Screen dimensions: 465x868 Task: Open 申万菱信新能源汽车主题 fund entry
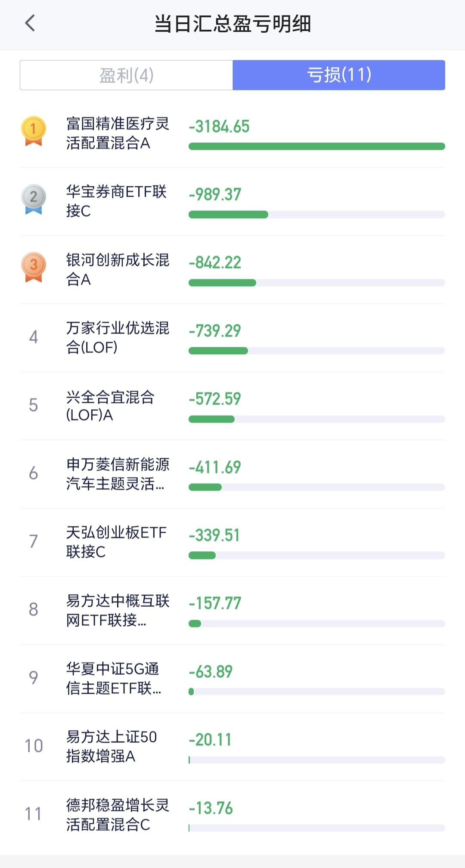click(x=232, y=474)
